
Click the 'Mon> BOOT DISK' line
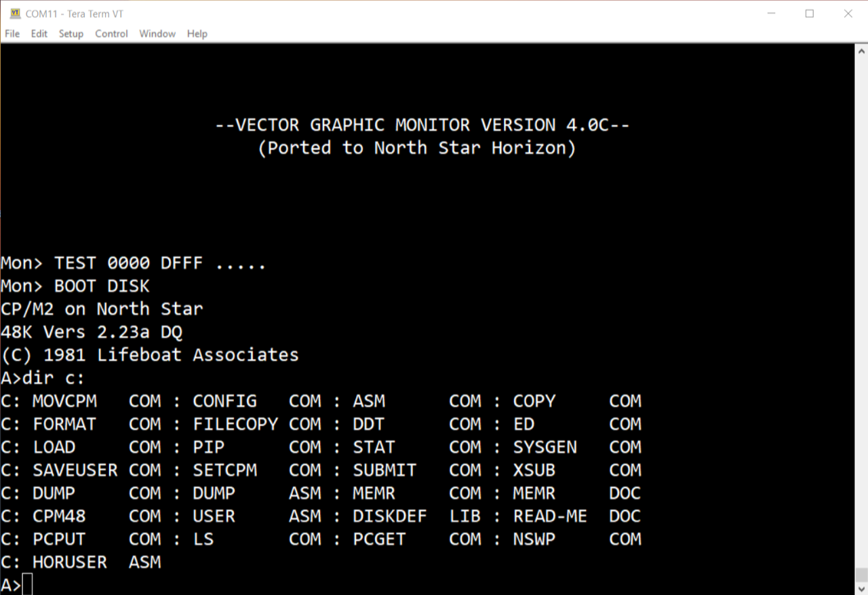click(x=75, y=286)
